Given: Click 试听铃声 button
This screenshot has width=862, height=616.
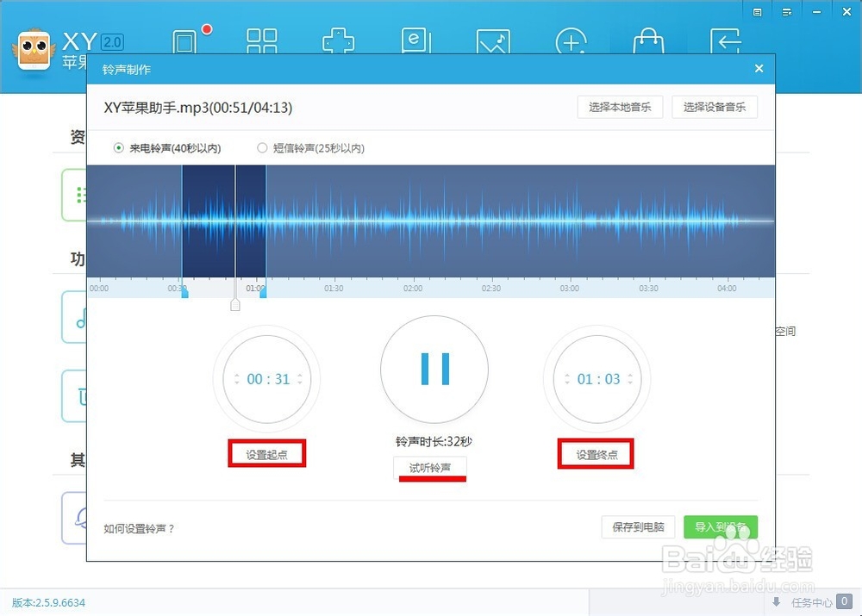Looking at the screenshot, I should (430, 468).
